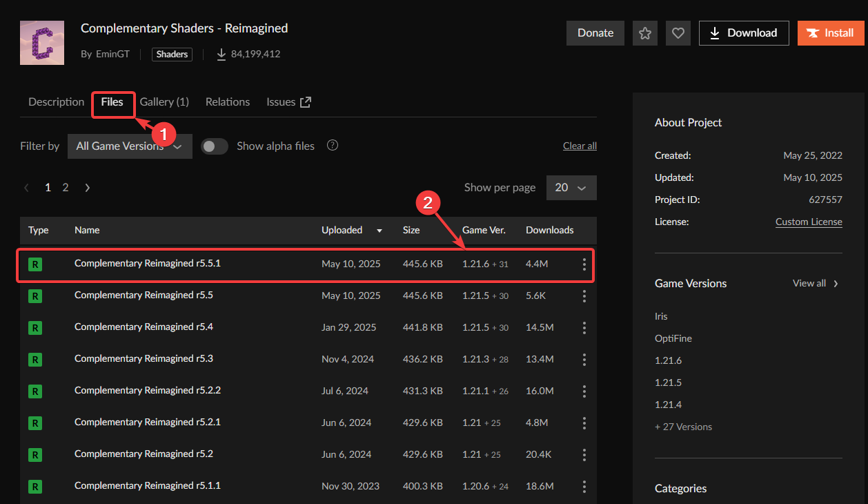Expand + 27 Versions list
Screen dimensions: 868x504
[x=683, y=427]
